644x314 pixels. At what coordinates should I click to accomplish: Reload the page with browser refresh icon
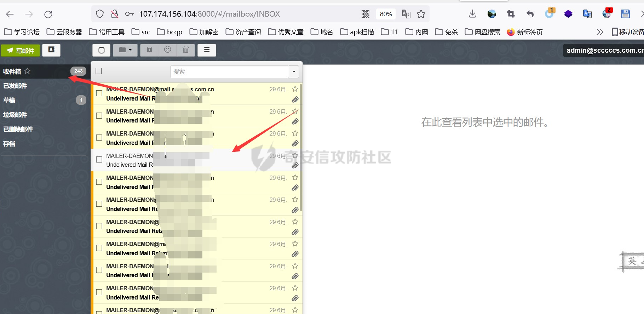coord(48,14)
